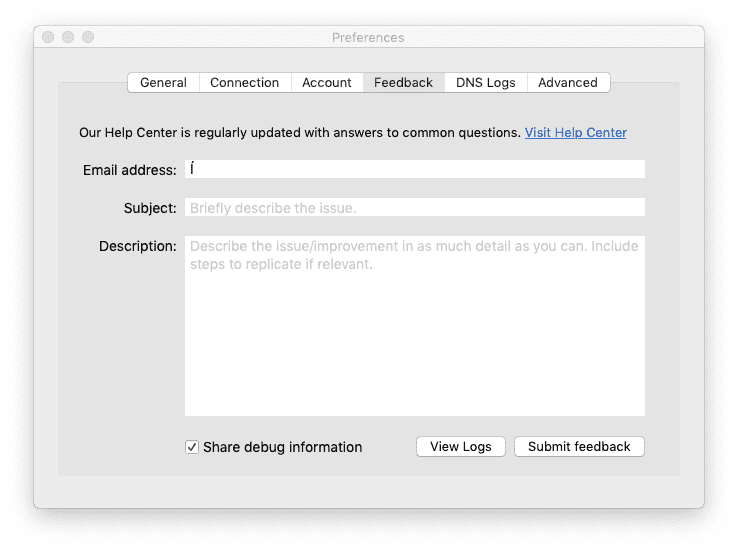Click the Submit feedback button
This screenshot has height=550, width=738.
579,447
